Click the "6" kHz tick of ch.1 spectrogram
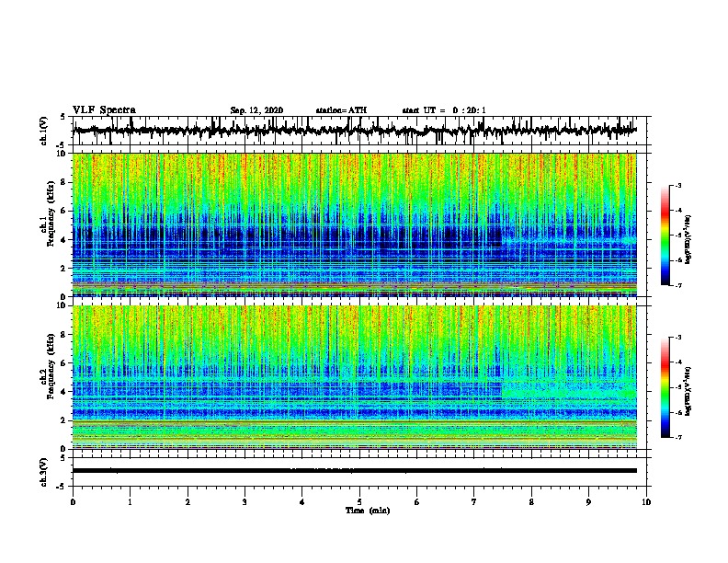The height and width of the screenshot is (563, 728). click(63, 211)
